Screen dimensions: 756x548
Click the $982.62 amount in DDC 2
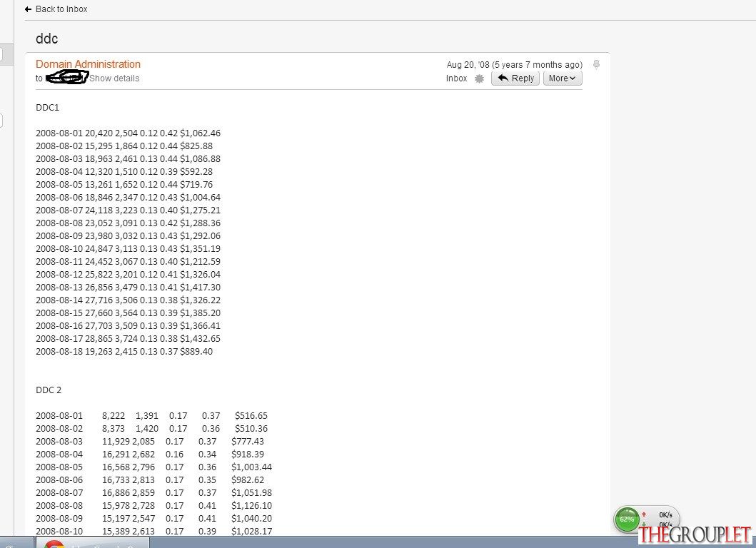(248, 480)
